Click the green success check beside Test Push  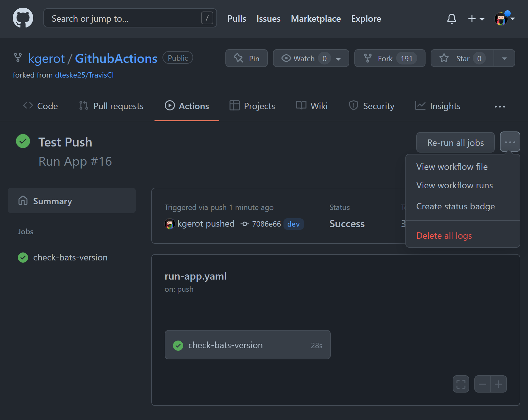click(x=23, y=141)
